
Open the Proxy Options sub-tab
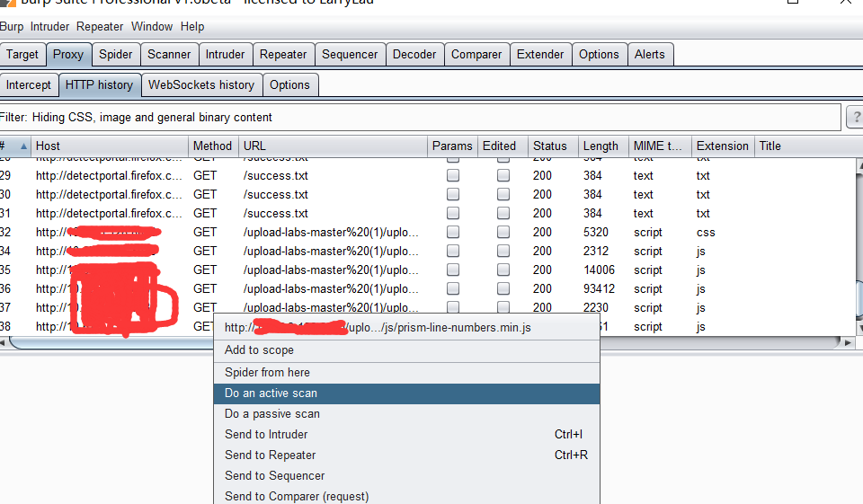pyautogui.click(x=290, y=84)
